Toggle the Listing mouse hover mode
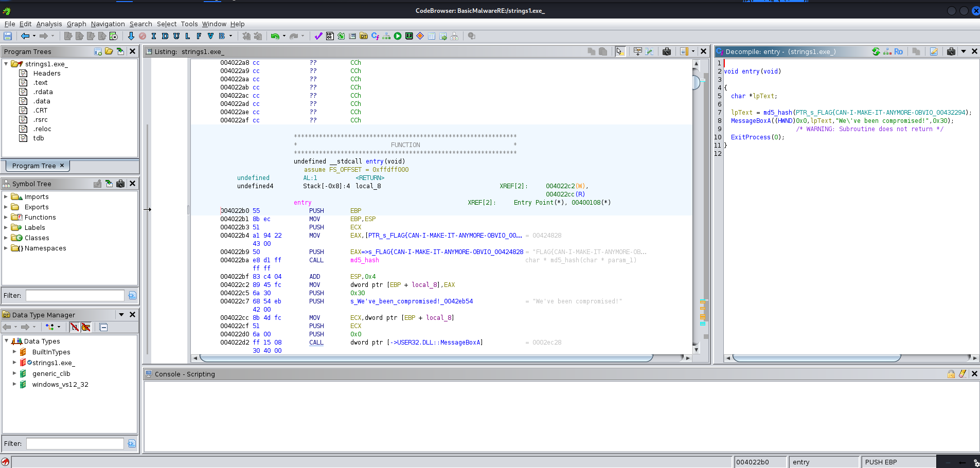The image size is (980, 468). (620, 51)
